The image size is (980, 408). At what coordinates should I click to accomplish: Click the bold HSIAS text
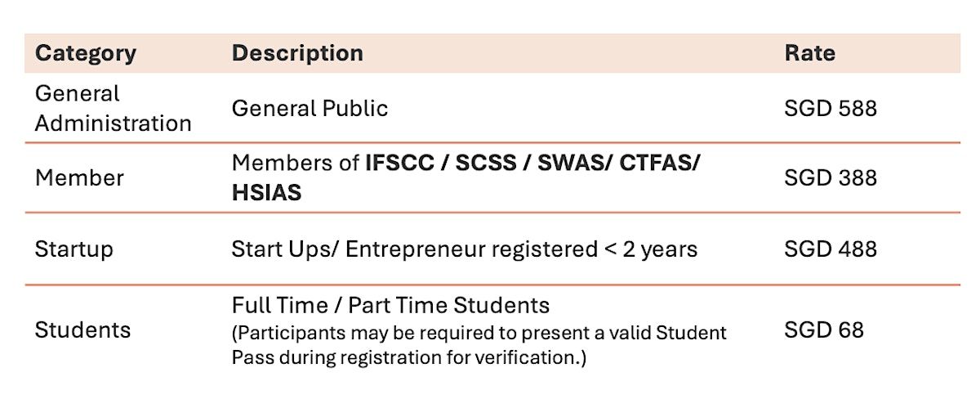[266, 193]
